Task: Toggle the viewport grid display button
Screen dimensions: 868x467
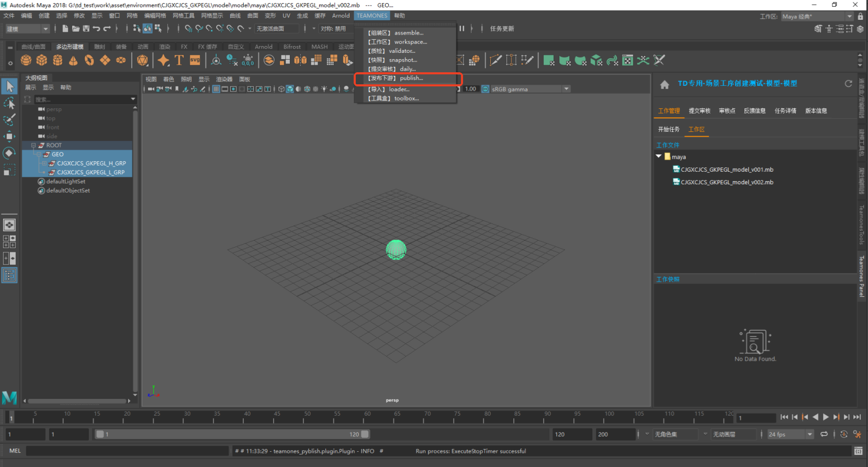Action: (216, 89)
